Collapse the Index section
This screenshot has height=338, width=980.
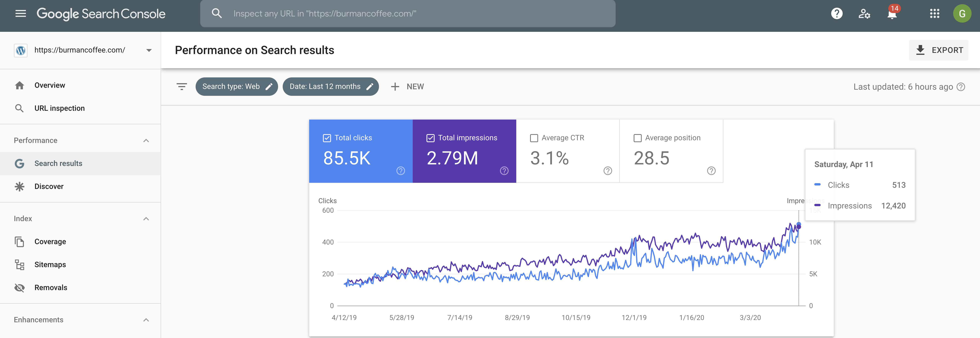point(146,219)
